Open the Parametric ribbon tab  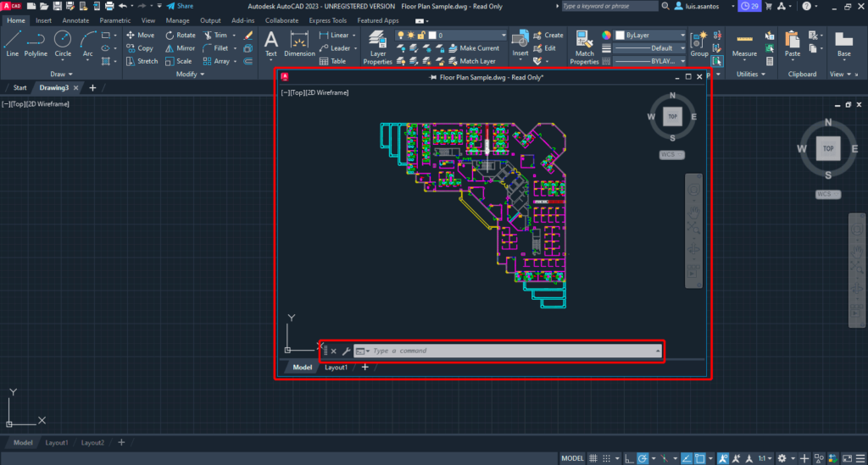pyautogui.click(x=115, y=20)
